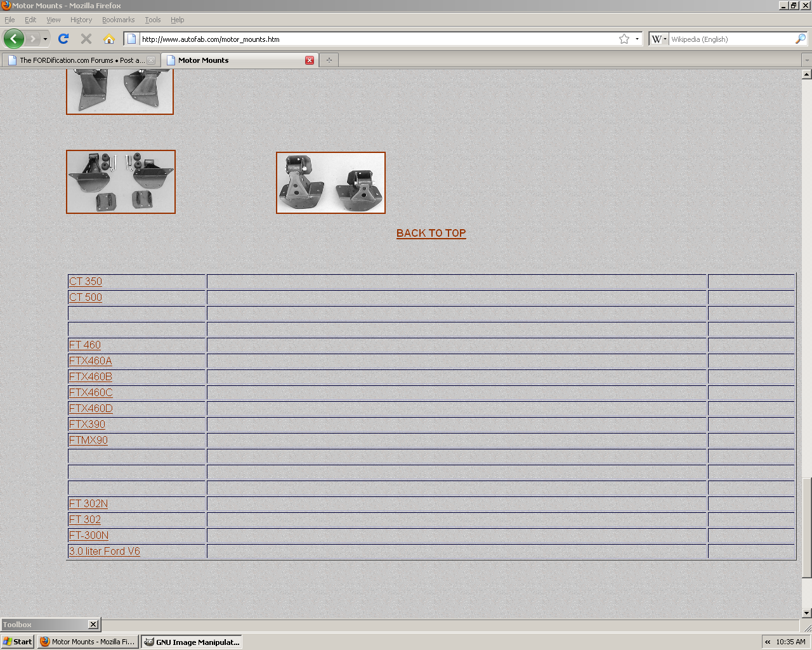Open the FT-300N link
Image resolution: width=812 pixels, height=650 pixels.
[89, 536]
